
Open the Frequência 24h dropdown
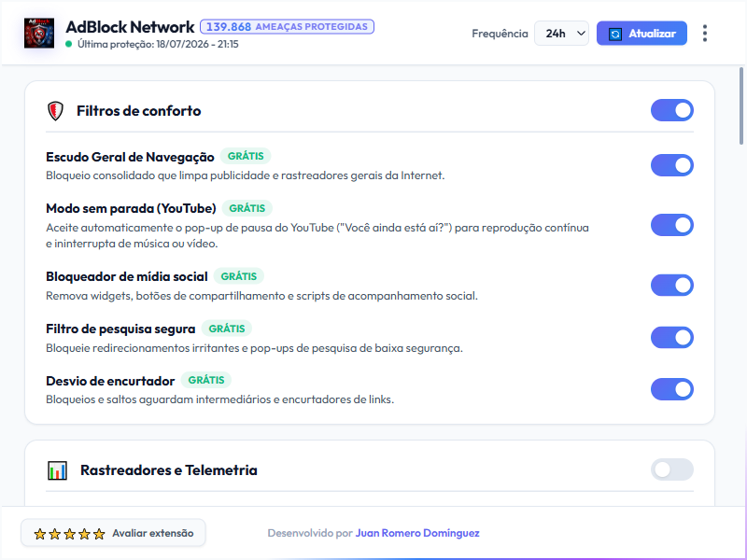tap(561, 34)
